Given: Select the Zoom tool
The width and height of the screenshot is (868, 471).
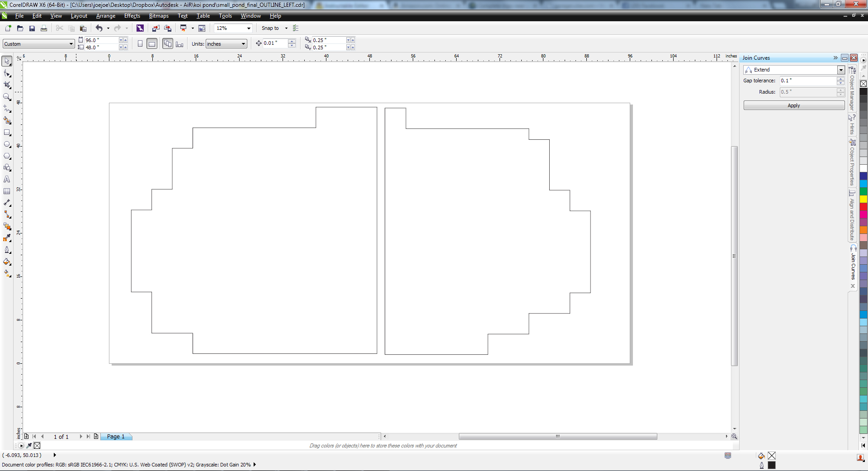Looking at the screenshot, I should tap(7, 97).
